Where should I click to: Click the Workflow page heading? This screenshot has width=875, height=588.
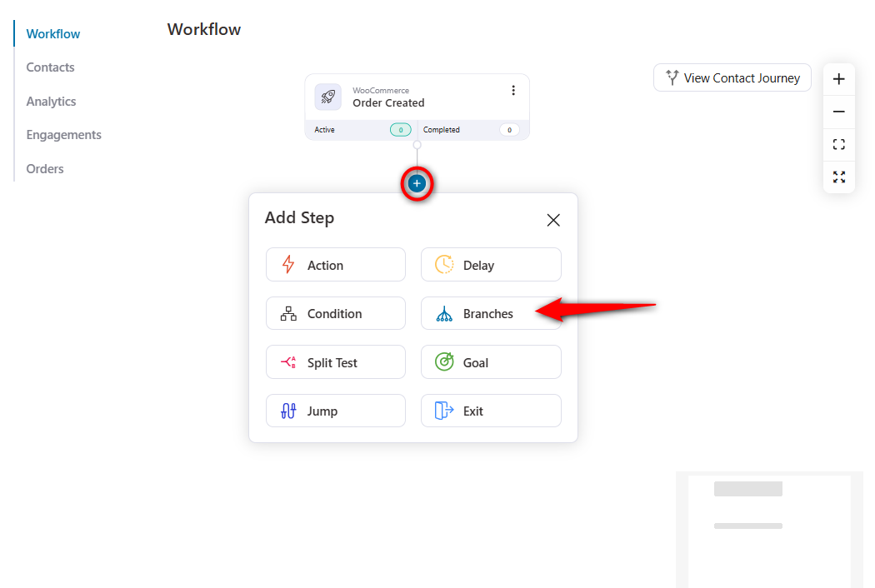pos(204,29)
